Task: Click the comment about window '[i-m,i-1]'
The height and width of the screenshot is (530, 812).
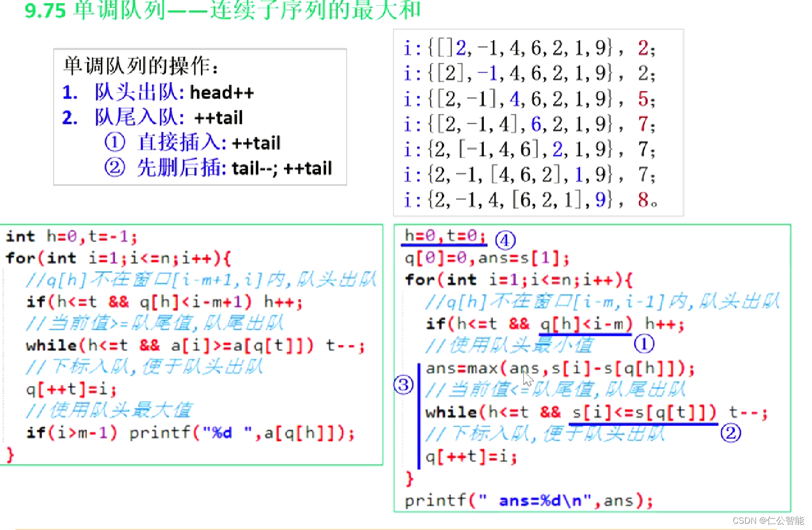Action: 602,301
